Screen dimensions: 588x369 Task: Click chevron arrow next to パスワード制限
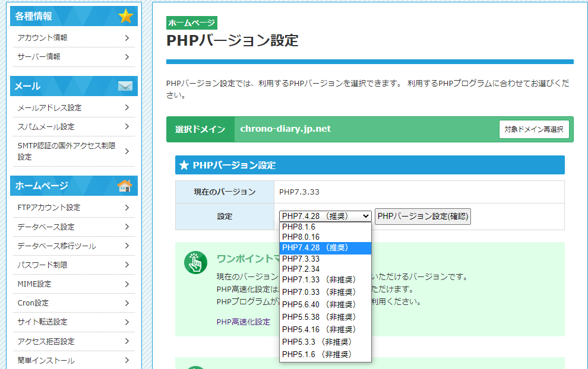pyautogui.click(x=127, y=265)
